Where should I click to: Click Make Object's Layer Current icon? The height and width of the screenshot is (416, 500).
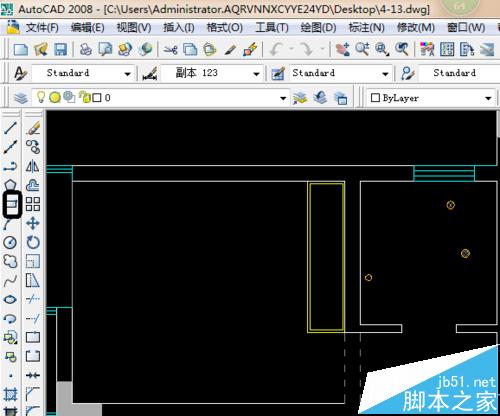[x=300, y=98]
